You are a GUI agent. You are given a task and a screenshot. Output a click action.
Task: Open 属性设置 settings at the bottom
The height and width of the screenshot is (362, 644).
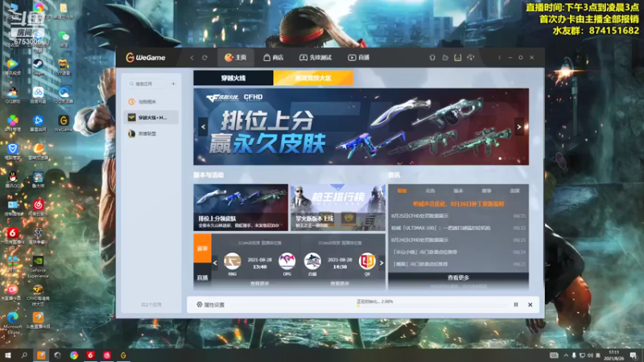pyautogui.click(x=210, y=305)
